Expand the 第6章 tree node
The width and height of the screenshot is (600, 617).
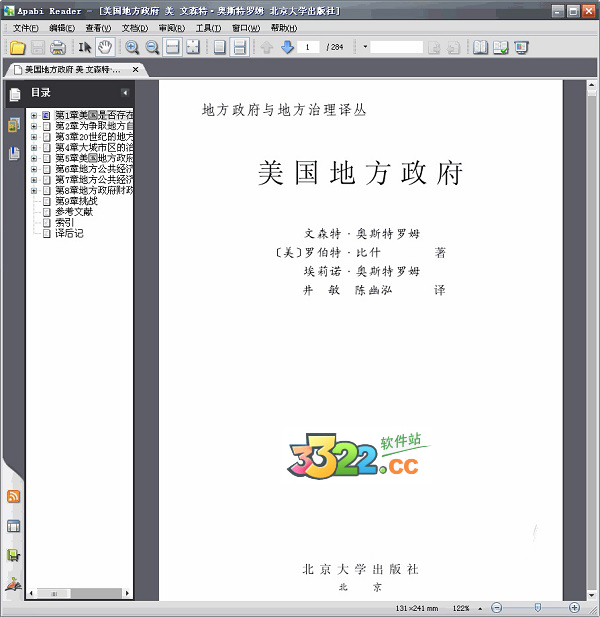pyautogui.click(x=34, y=169)
